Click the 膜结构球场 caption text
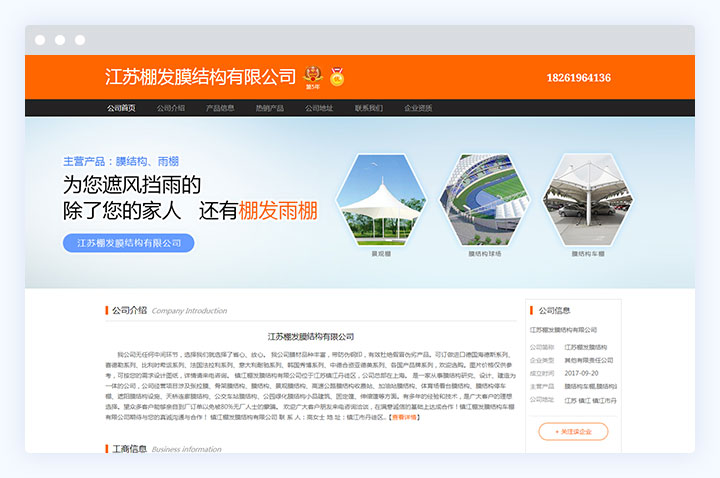The height and width of the screenshot is (478, 720). [484, 253]
